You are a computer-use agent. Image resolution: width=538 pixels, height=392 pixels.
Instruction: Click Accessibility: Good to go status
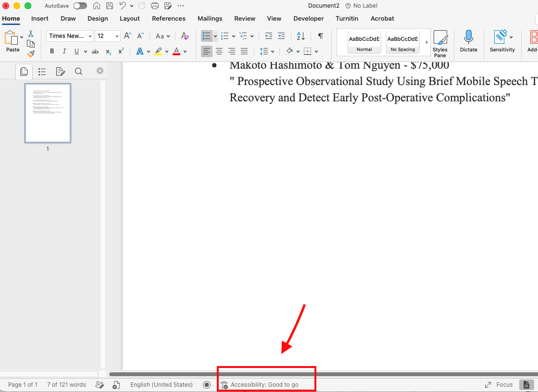coord(260,385)
